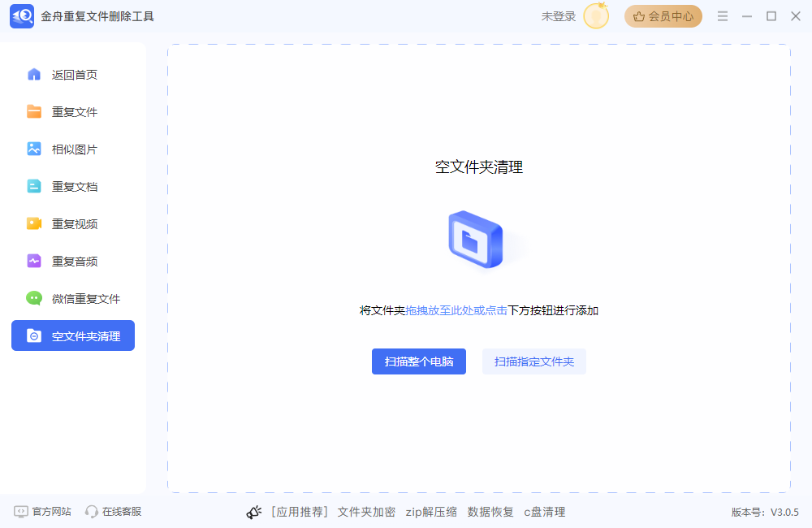Viewport: 812px width, 528px height.
Task: Open zip解压缩 recommended app
Action: click(431, 512)
